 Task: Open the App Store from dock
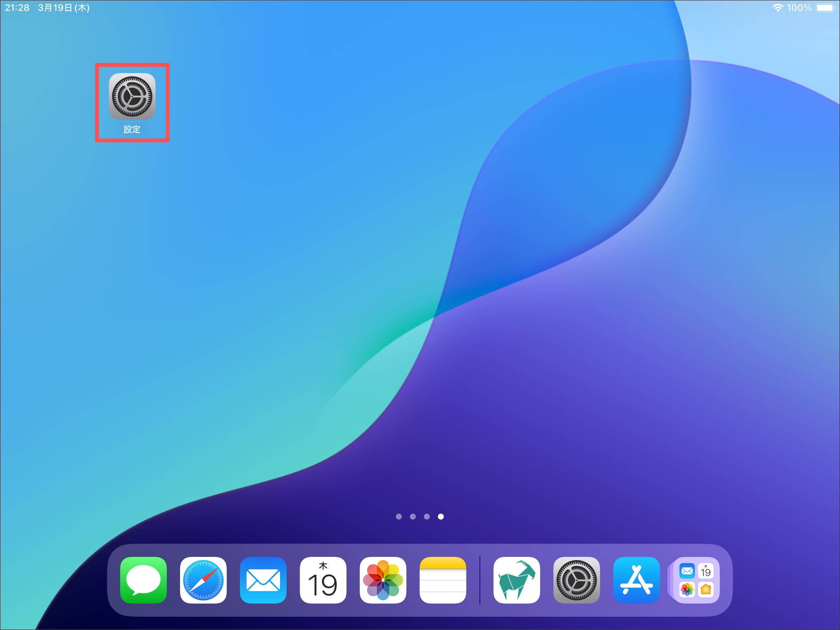coord(636,580)
